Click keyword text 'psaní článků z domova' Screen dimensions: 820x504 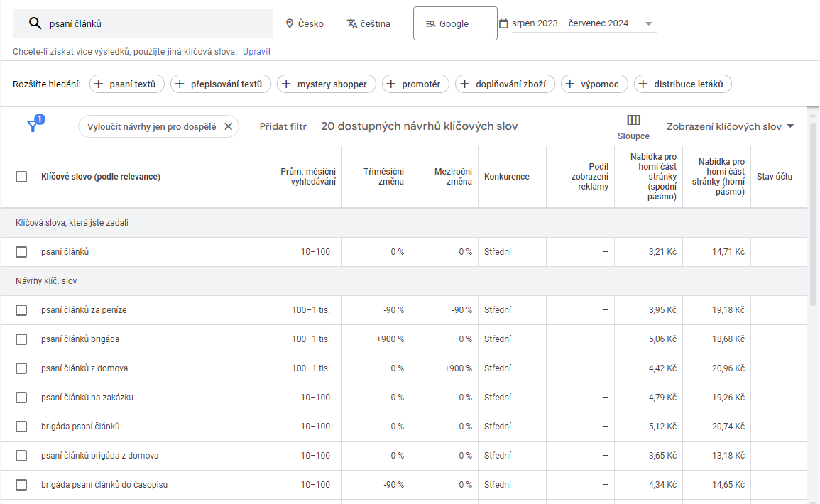click(84, 368)
